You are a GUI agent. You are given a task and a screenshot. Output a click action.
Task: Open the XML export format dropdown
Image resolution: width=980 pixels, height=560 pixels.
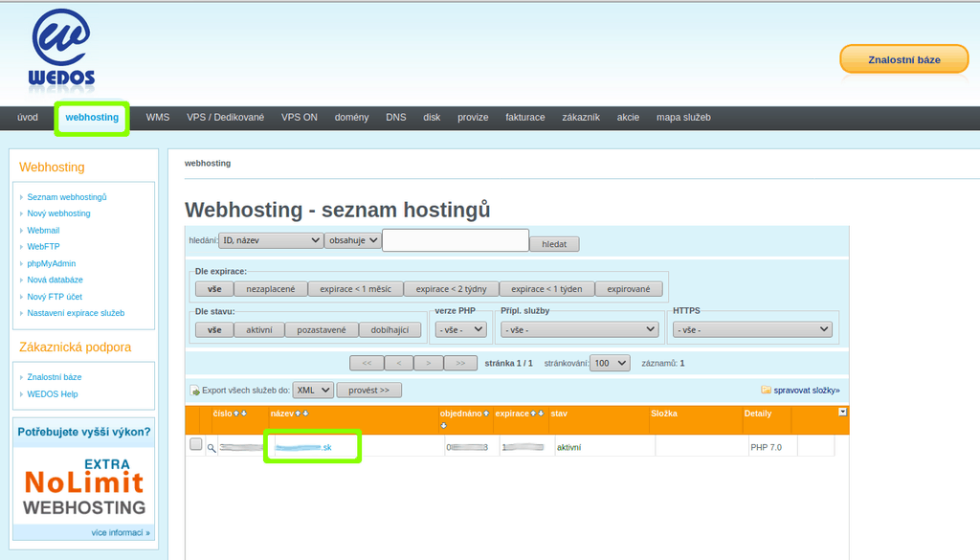[x=313, y=390]
